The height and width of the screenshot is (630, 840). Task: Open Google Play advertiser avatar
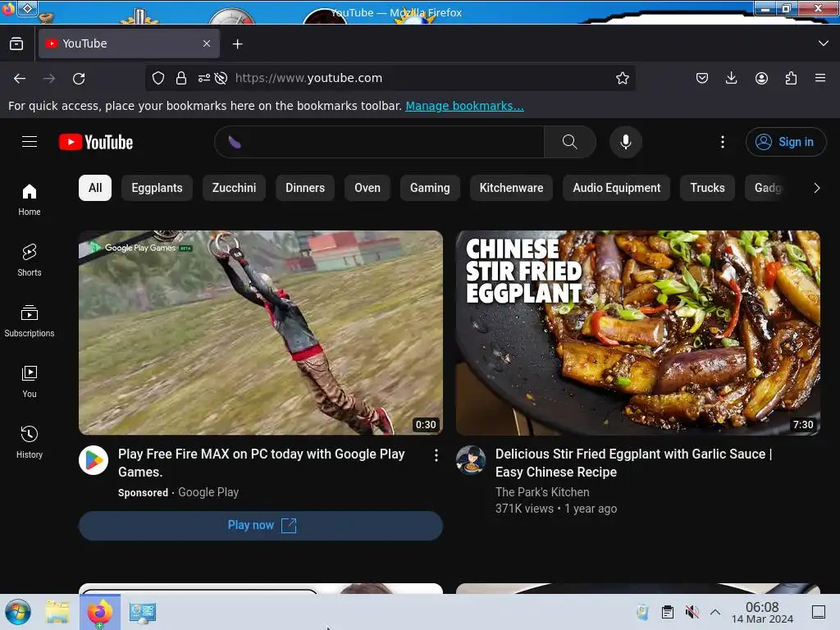94,460
